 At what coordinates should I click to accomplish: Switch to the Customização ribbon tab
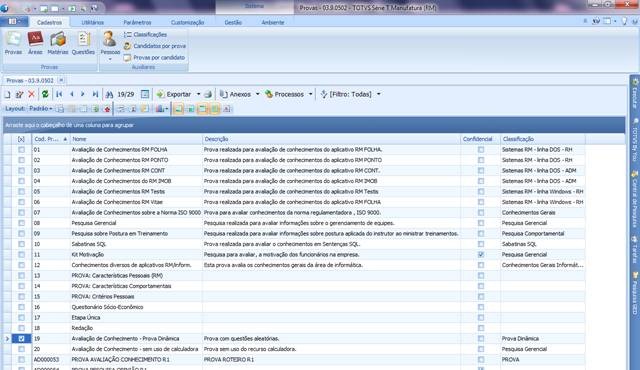[x=187, y=22]
